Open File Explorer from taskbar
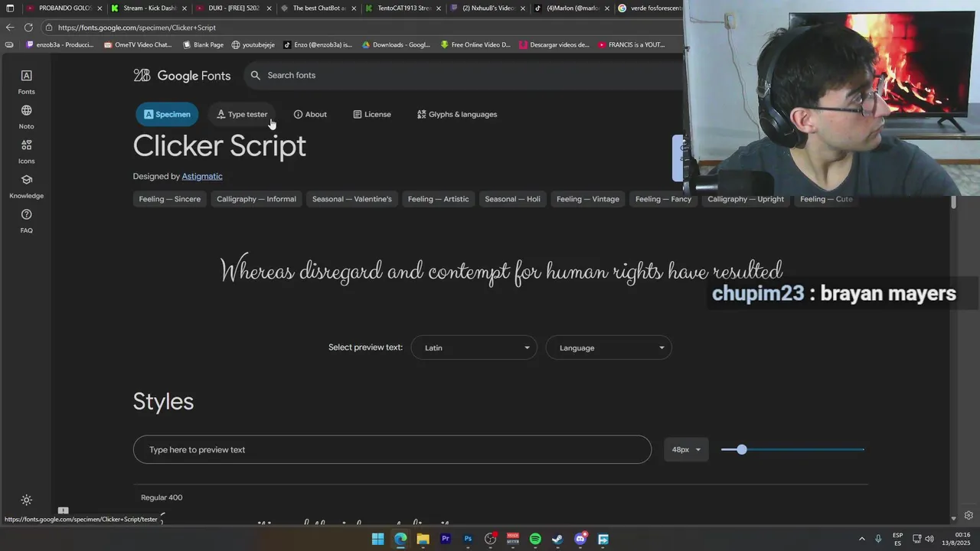Image resolution: width=980 pixels, height=551 pixels. (423, 539)
